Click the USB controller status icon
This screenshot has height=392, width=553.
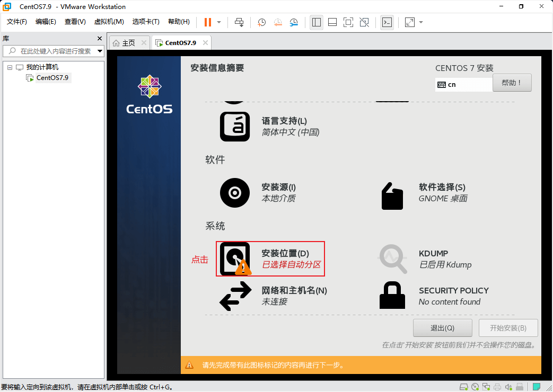pos(520,387)
